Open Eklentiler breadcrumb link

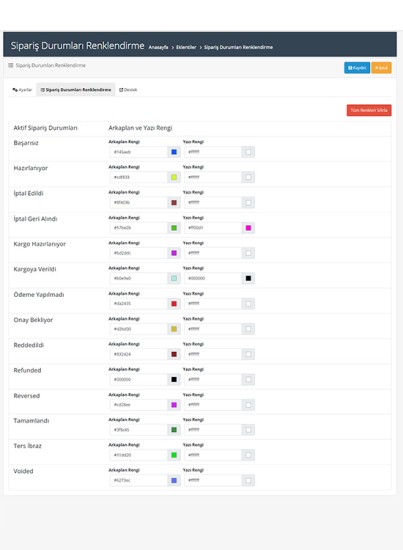186,47
